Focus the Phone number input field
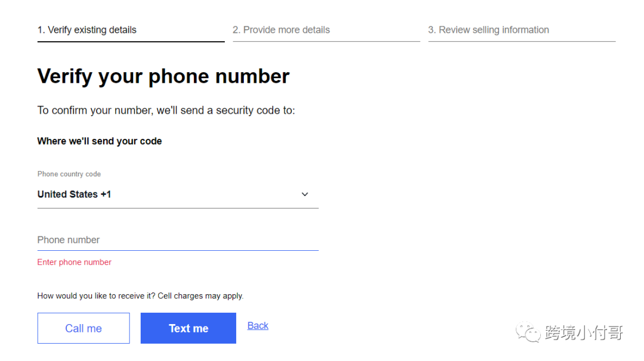The width and height of the screenshot is (644, 361). 178,240
